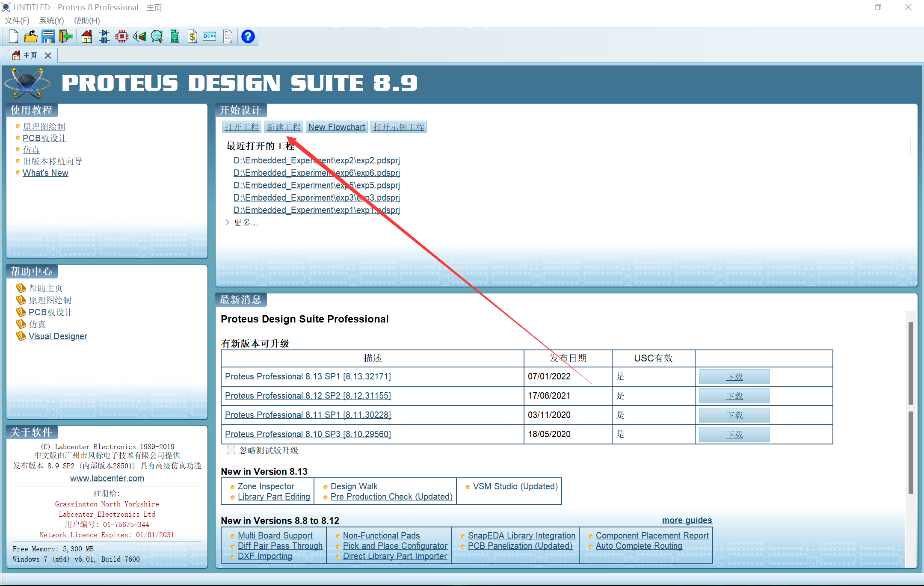924x586 pixels.
Task: Close the 主页 tab
Action: 48,56
